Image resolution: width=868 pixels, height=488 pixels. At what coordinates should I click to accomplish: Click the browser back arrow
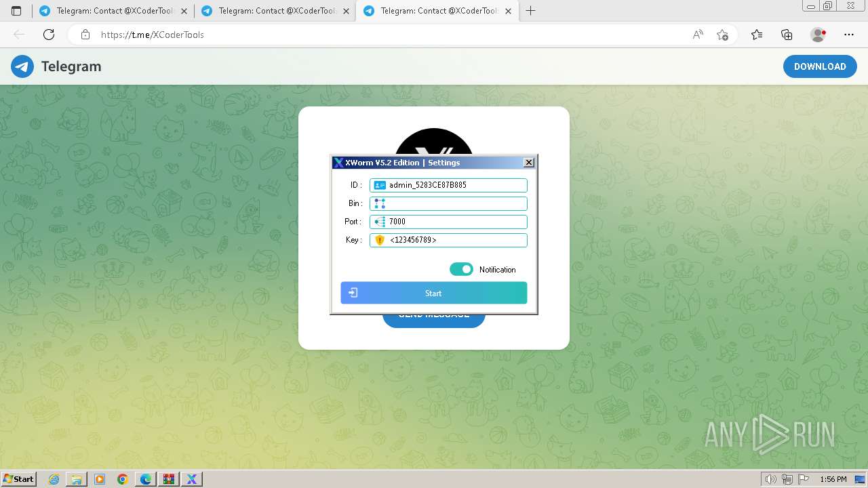tap(19, 35)
